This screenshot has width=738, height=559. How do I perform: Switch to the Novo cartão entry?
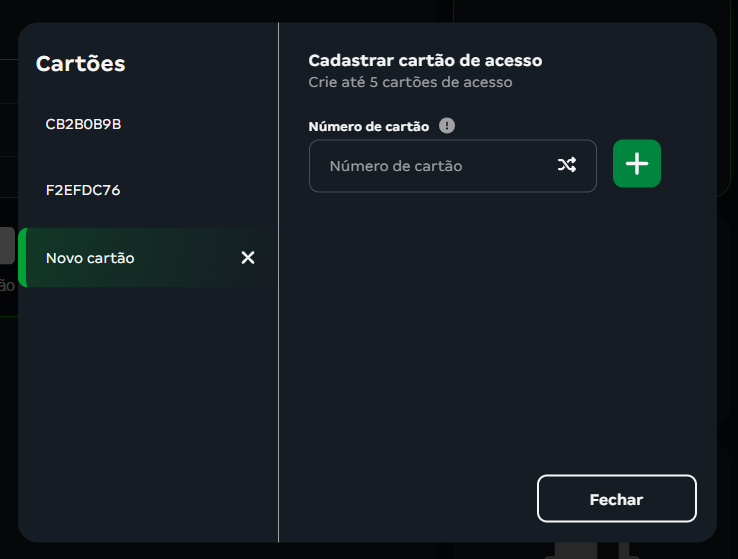[x=90, y=258]
